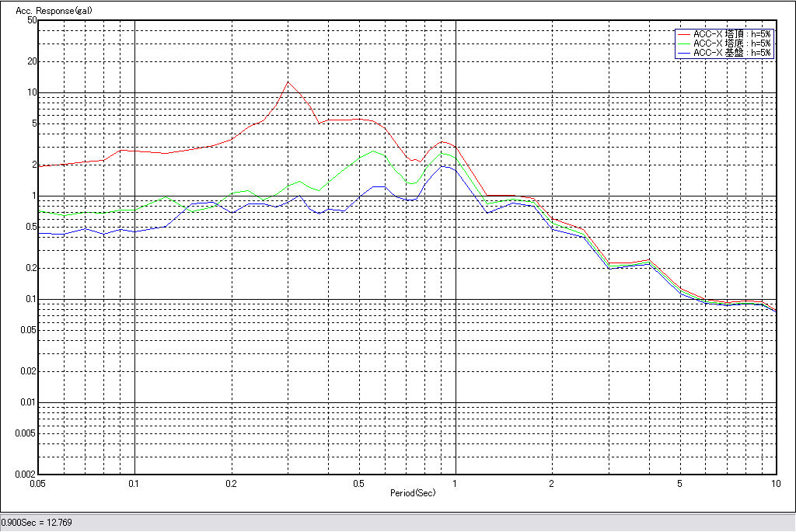Click the red line sample in legend
Viewport: 796px width, 532px height.
[x=683, y=34]
